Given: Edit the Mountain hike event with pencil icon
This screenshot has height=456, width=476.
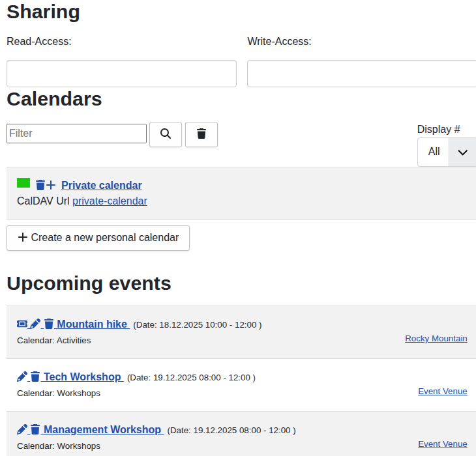Looking at the screenshot, I should pos(35,324).
